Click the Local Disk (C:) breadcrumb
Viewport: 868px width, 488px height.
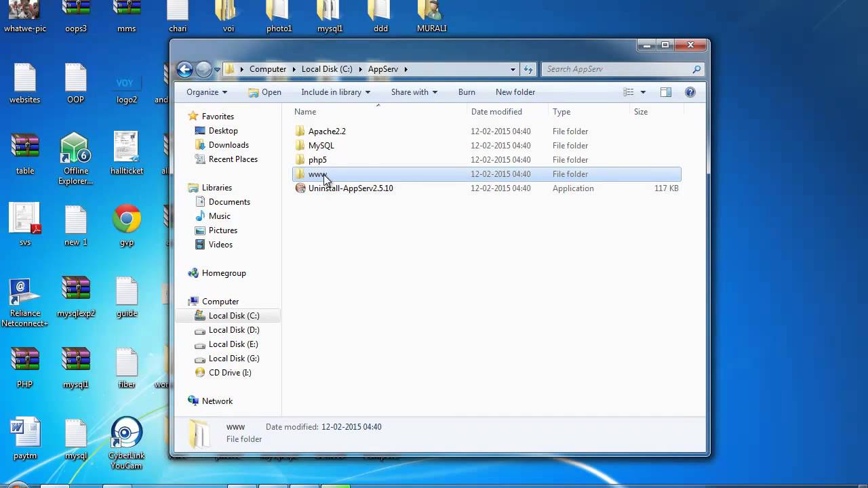click(327, 69)
